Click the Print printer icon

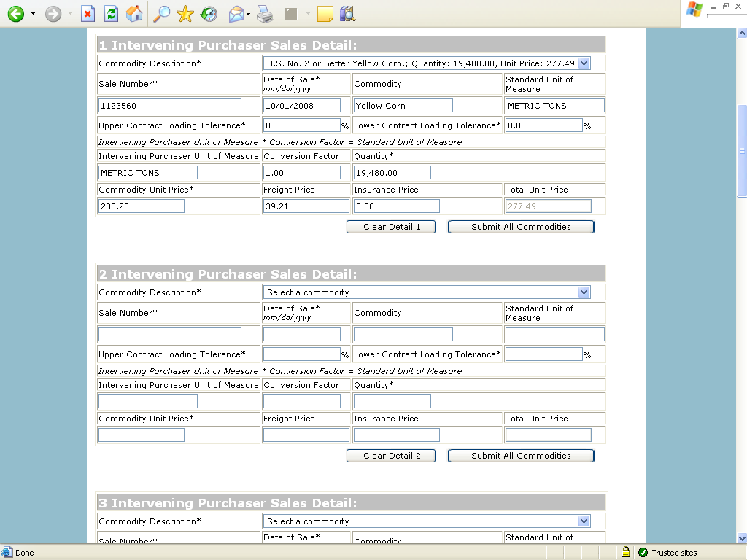266,14
